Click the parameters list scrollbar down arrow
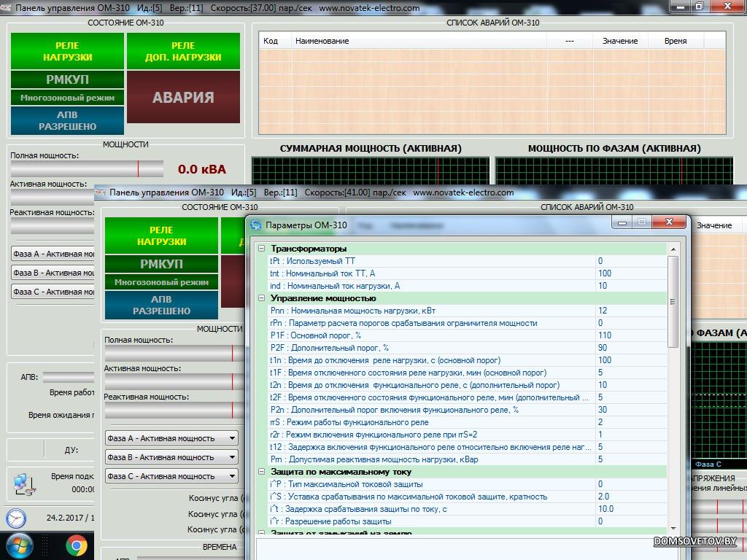The image size is (747, 560). click(673, 529)
